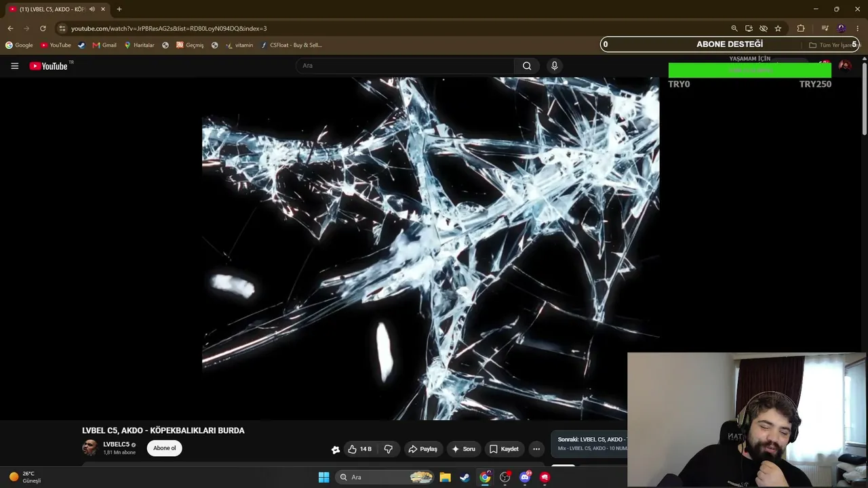Open the media controls icon in toolbar
This screenshot has width=868, height=488.
[x=825, y=28]
